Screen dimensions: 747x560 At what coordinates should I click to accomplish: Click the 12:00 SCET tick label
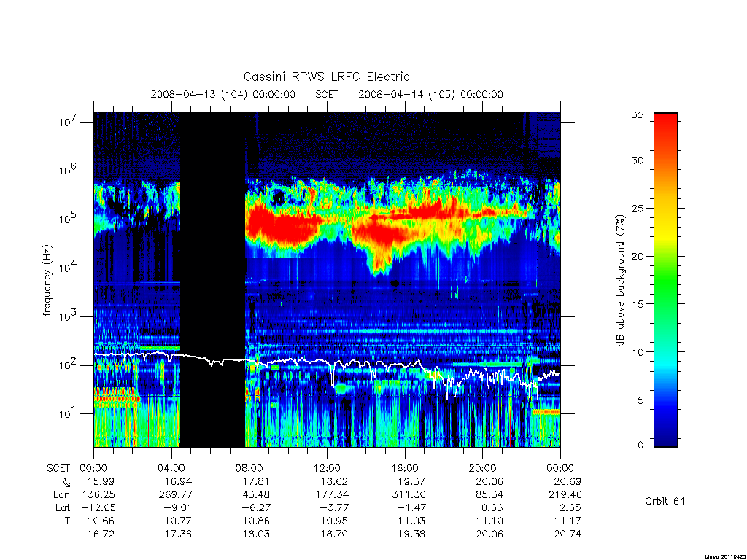[x=328, y=468]
